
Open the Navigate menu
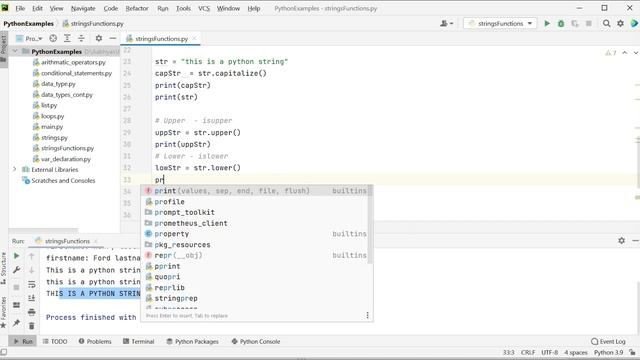tap(83, 8)
